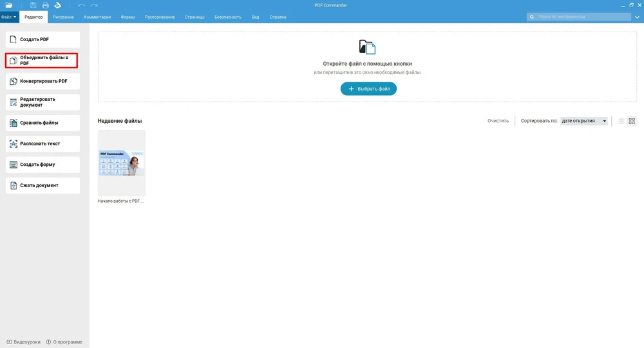Collapse the ribbon with the chevron arrow
Viewport: 644px width, 348px height.
[x=636, y=17]
